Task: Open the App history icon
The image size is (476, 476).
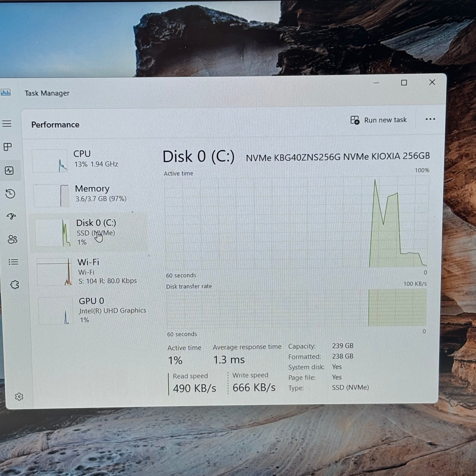Action: pos(10,194)
